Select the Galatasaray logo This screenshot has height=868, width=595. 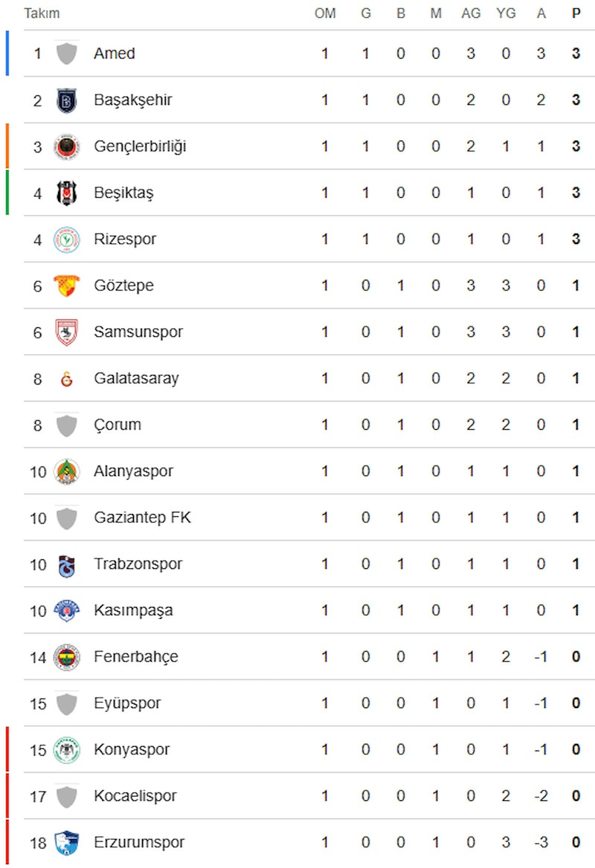tap(66, 379)
